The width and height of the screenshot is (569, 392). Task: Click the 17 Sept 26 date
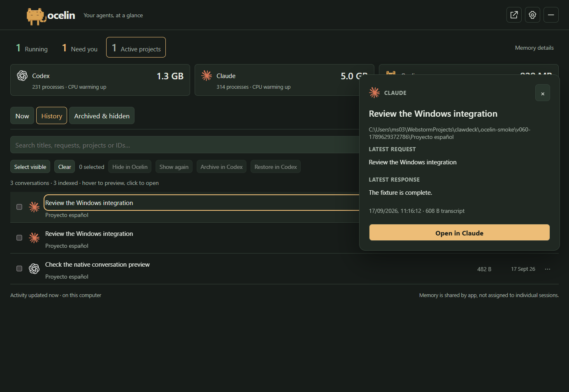point(523,269)
